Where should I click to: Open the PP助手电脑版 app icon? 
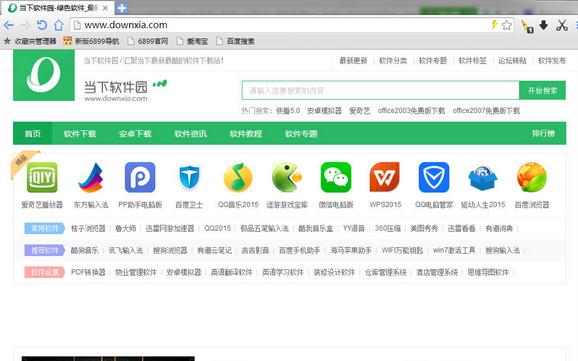pyautogui.click(x=140, y=177)
